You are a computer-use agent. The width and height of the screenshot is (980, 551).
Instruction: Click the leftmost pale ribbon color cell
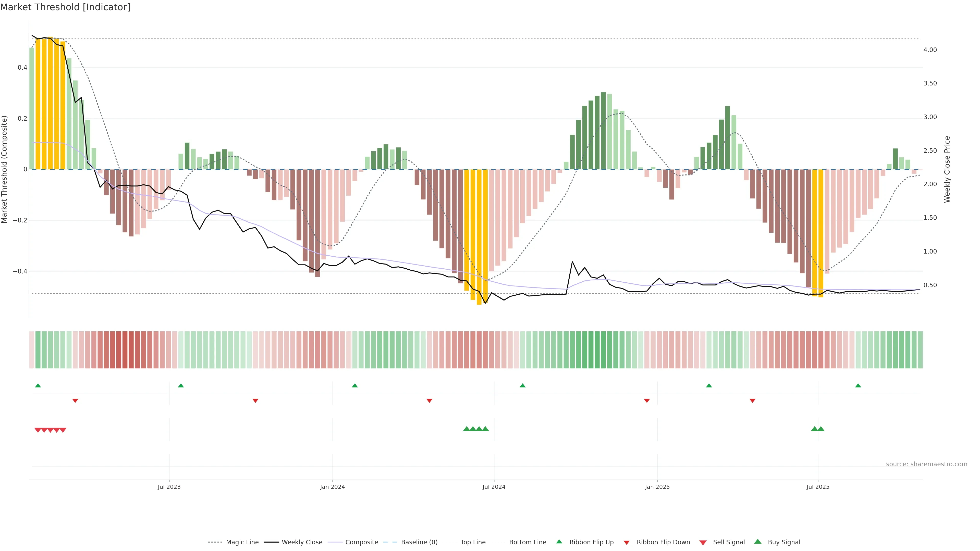coord(32,349)
